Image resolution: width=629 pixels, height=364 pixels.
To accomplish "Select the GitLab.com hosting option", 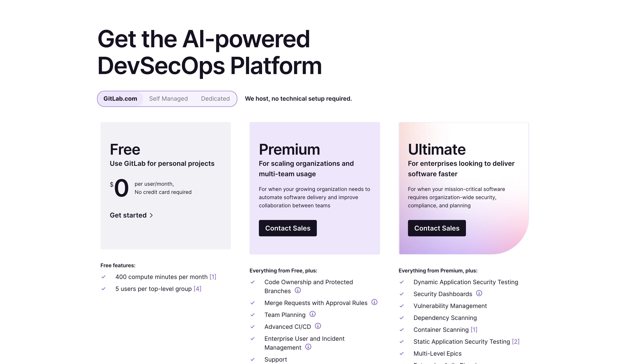I will click(120, 99).
